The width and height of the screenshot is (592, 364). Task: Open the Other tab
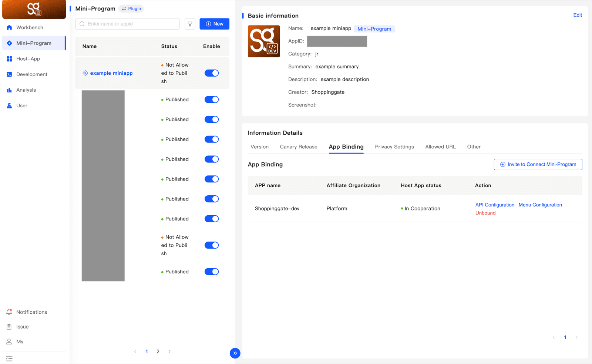pyautogui.click(x=474, y=147)
